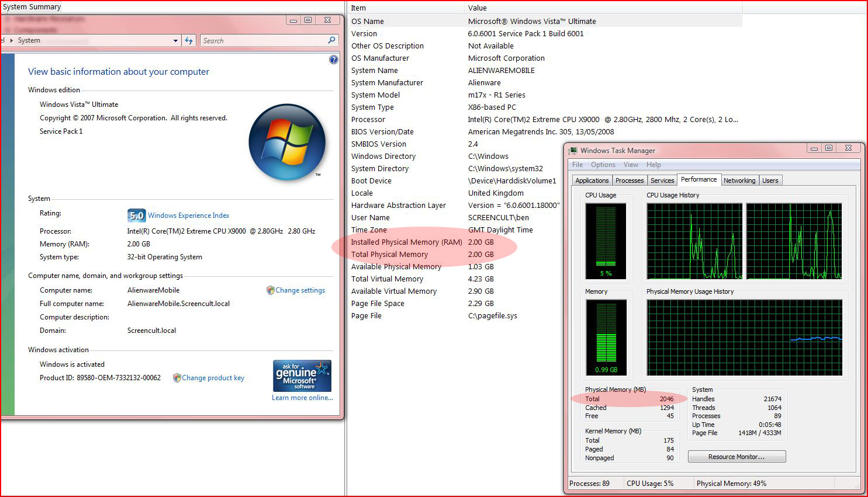Click the System Model m17x - R1 Series row
Image resolution: width=868 pixels, height=497 pixels.
(x=545, y=95)
